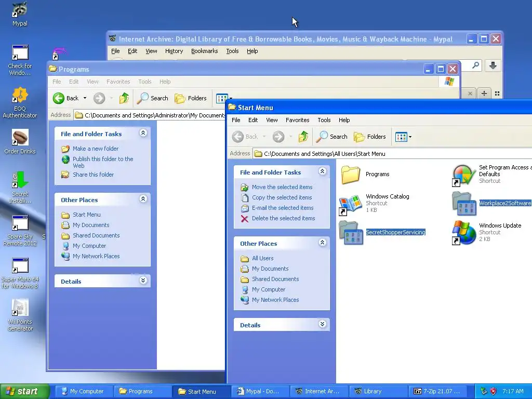The image size is (532, 399).
Task: Switch to Library taskbar button
Action: pyautogui.click(x=378, y=391)
